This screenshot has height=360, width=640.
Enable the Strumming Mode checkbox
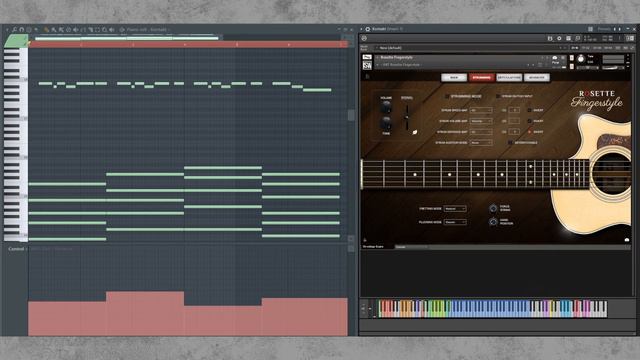coord(447,96)
